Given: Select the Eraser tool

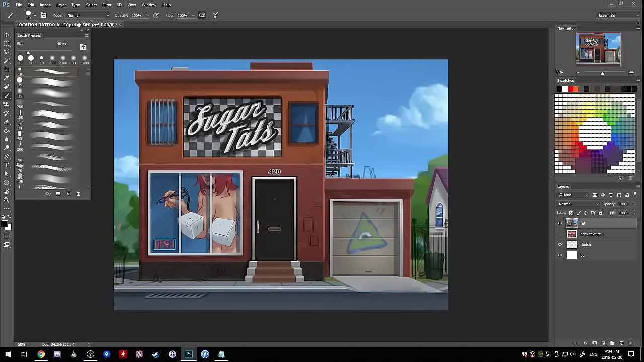Looking at the screenshot, I should pyautogui.click(x=7, y=122).
